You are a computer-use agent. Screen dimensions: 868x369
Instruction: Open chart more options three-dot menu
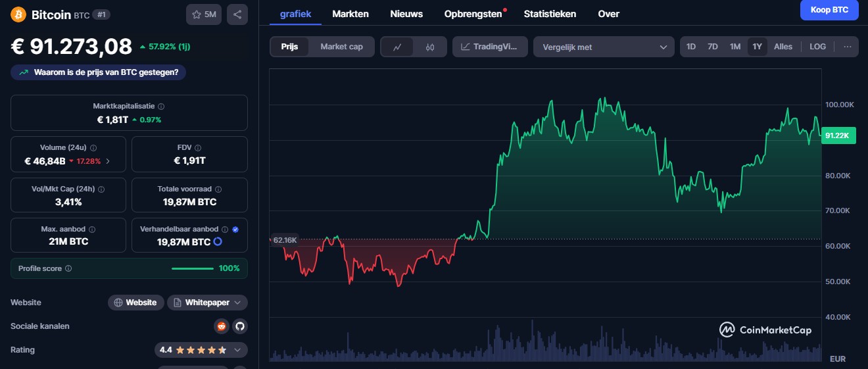point(847,47)
